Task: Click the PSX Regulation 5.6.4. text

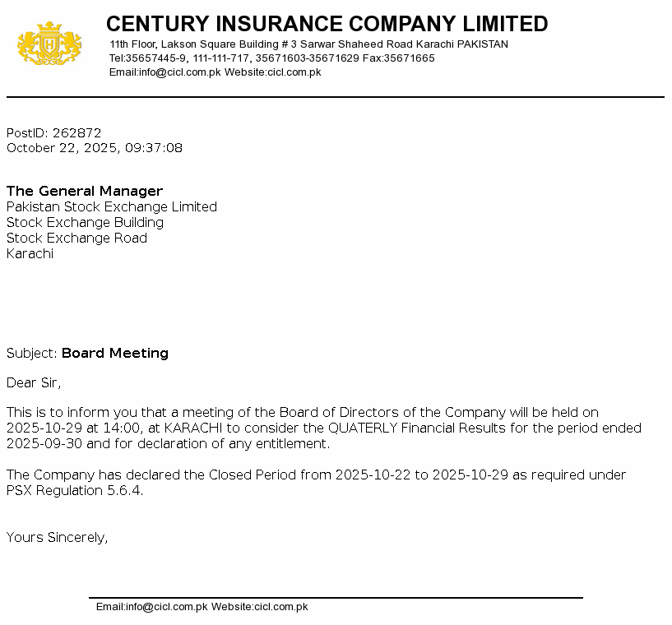Action: click(x=75, y=491)
